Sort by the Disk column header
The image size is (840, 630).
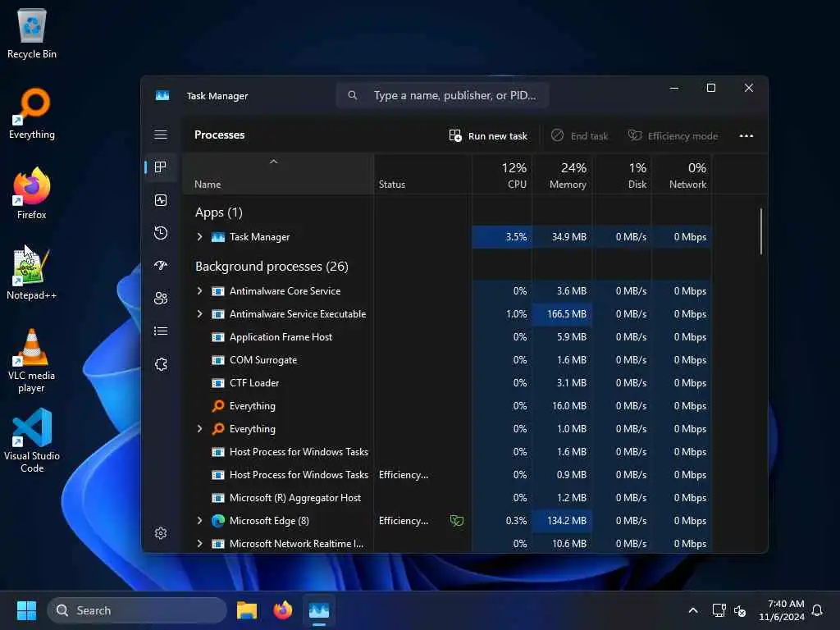(x=623, y=175)
